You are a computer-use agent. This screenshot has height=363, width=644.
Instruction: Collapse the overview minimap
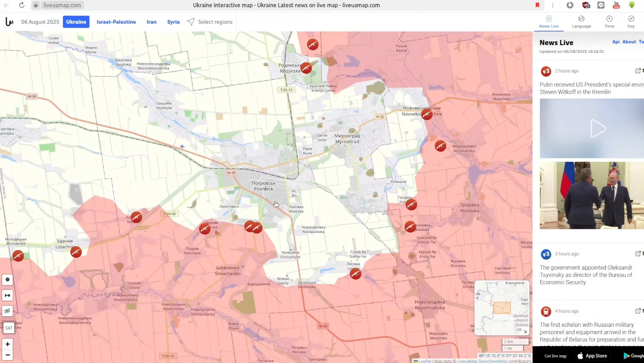tap(525, 331)
